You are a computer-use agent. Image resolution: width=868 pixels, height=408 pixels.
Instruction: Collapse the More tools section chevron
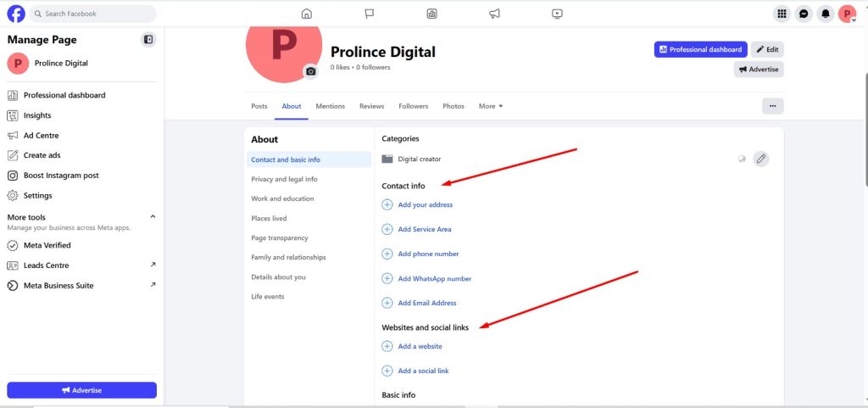[x=153, y=216]
